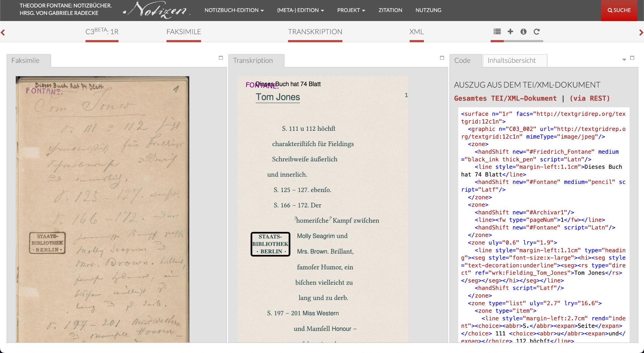
Task: Select the Faksimile panel tab
Action: click(29, 60)
